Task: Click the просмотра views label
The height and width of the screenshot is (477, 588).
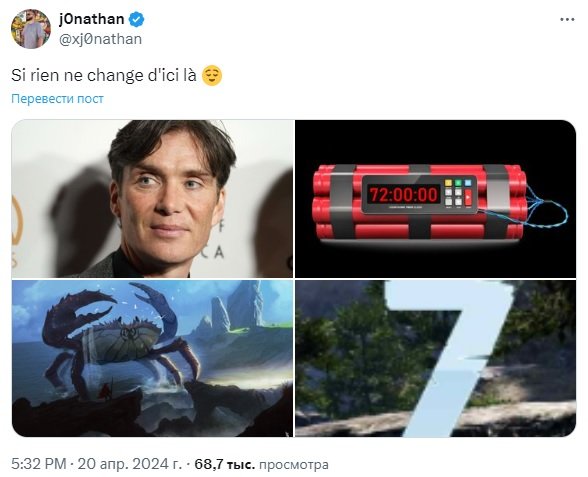Action: click(x=294, y=465)
